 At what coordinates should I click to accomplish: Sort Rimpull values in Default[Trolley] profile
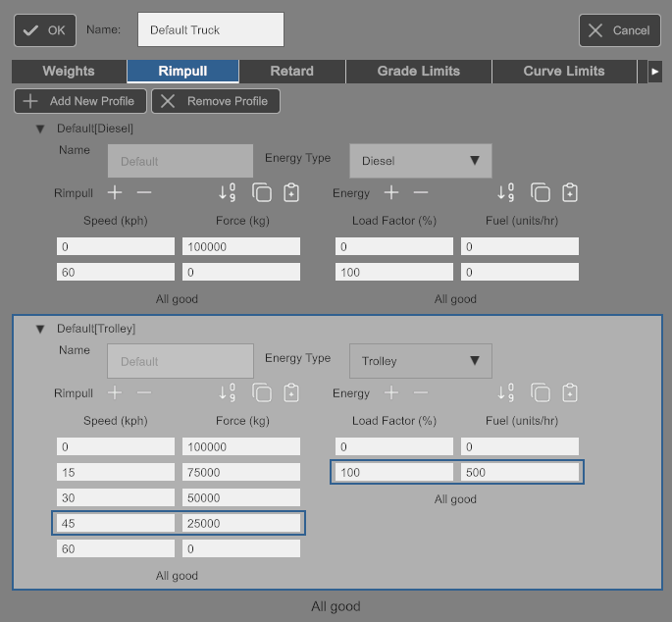[228, 392]
